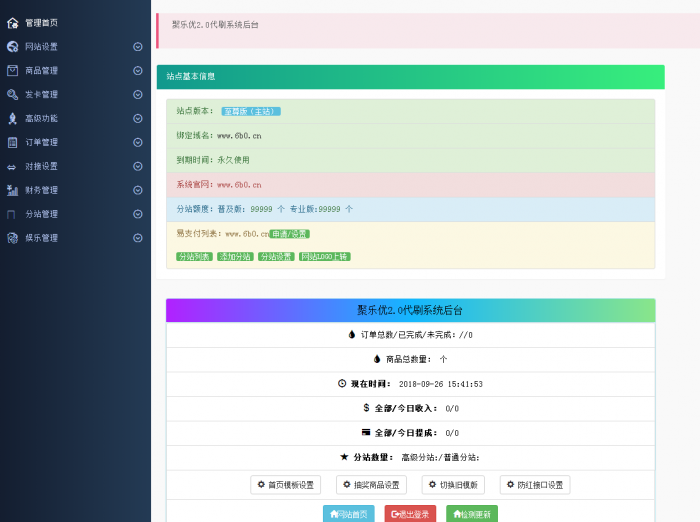Viewport: 700px width, 522px height.
Task: Expand the 分站管理 chevron arrow
Action: click(138, 214)
